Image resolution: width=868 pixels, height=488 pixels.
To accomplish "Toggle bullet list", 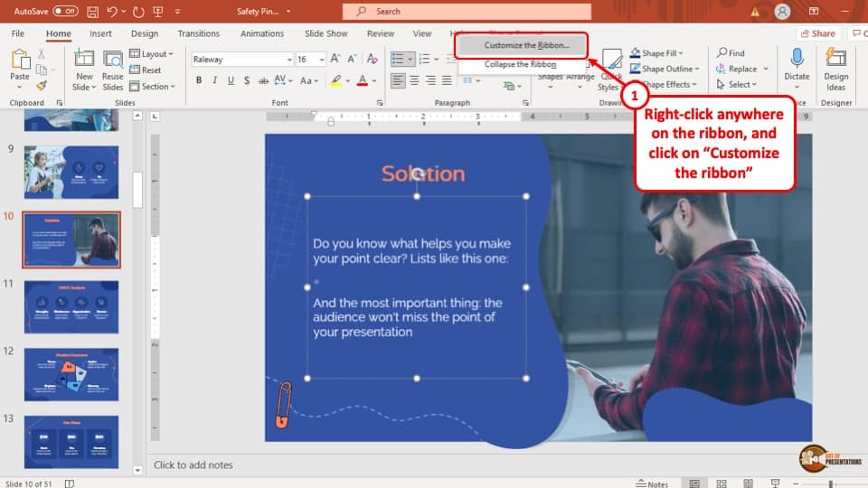I will click(398, 59).
